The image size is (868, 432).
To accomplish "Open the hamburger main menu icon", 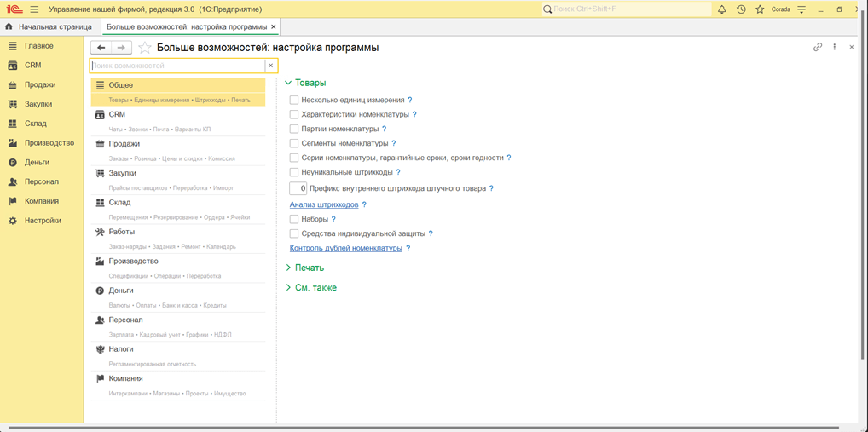I will [34, 9].
